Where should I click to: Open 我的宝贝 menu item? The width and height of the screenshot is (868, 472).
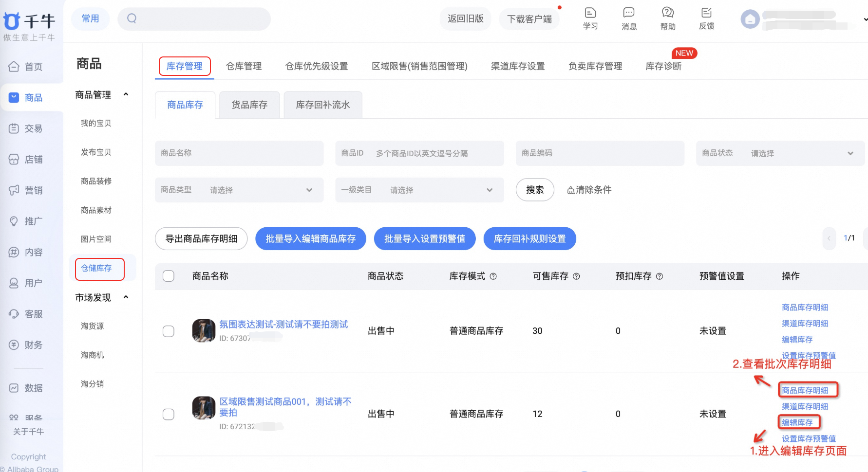pyautogui.click(x=96, y=123)
